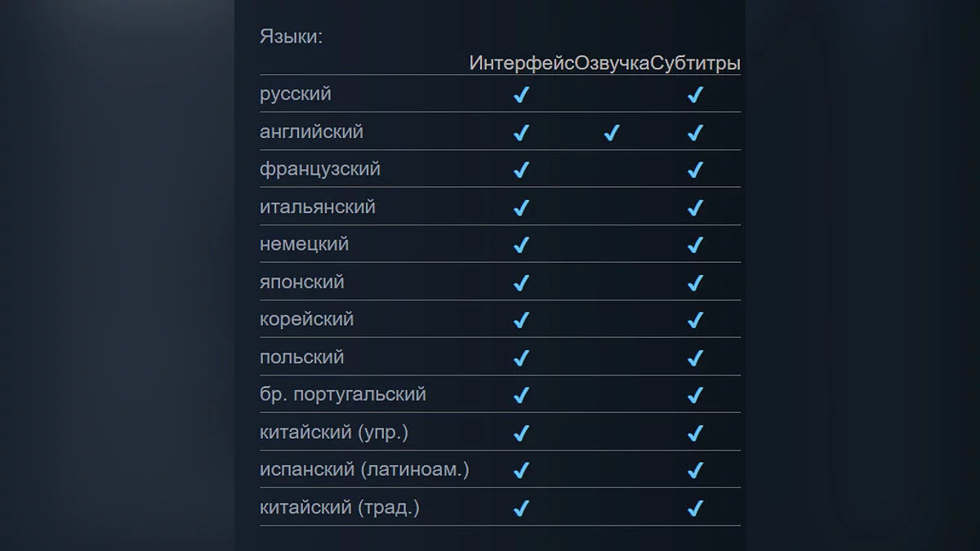Select the русский language row label

coord(296,94)
